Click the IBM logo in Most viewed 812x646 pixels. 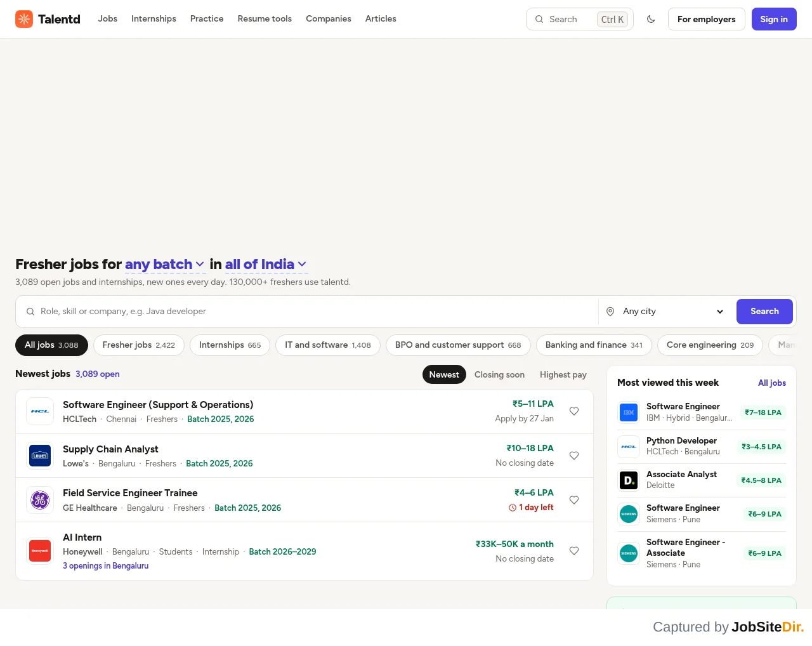(629, 412)
